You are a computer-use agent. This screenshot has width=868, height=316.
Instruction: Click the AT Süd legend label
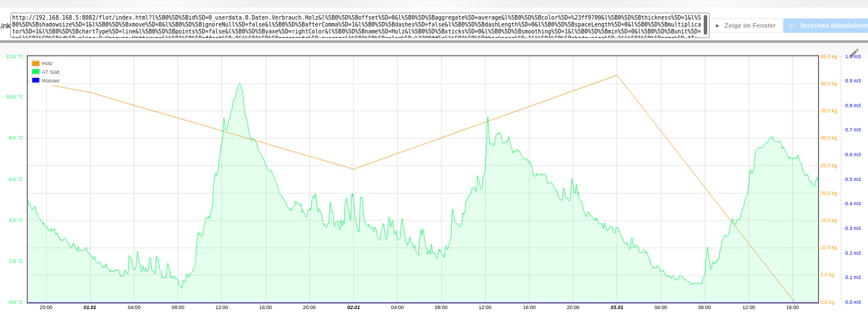50,72
